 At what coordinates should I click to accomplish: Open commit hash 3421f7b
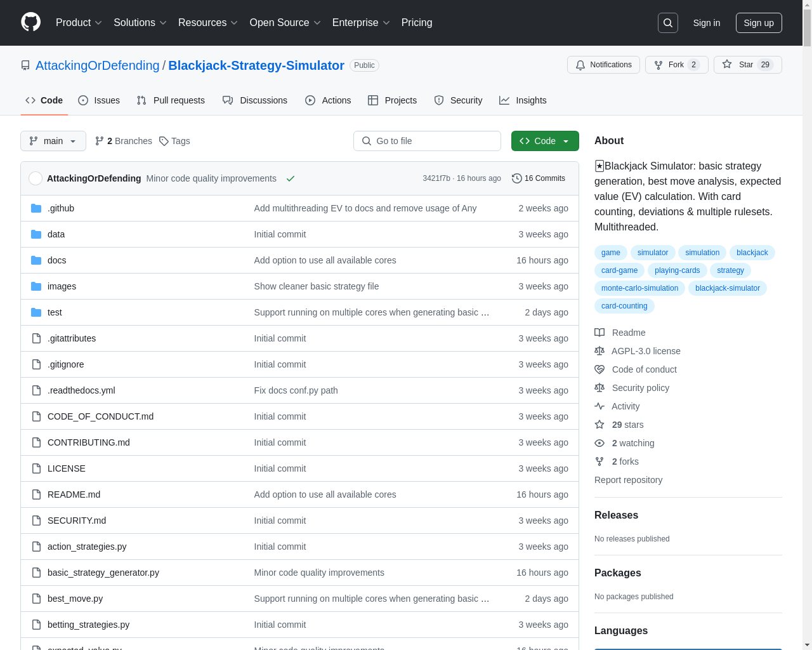point(436,178)
